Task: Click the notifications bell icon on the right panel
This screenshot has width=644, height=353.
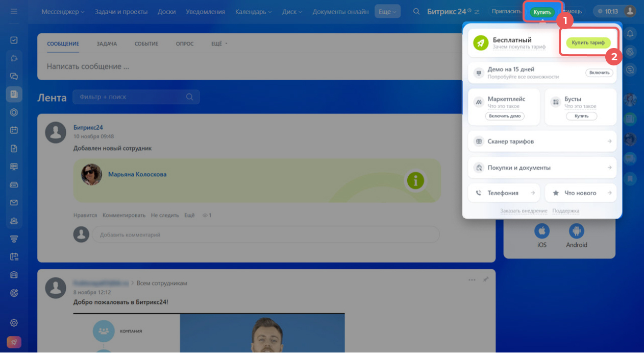Action: click(x=630, y=34)
